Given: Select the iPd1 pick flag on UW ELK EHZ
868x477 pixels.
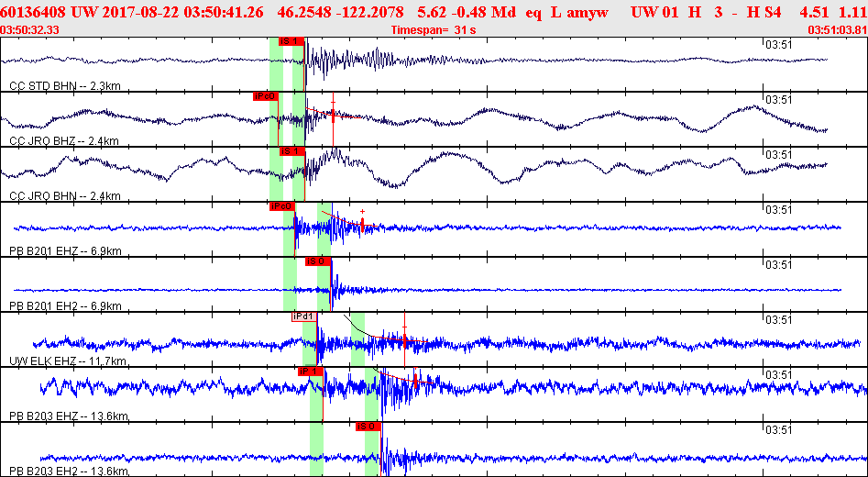Looking at the screenshot, I should click(x=304, y=316).
